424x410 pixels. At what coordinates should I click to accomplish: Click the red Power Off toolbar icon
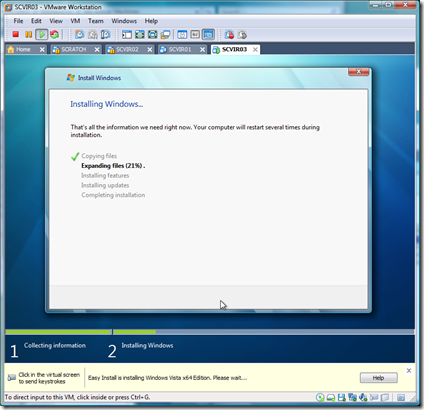click(15, 34)
